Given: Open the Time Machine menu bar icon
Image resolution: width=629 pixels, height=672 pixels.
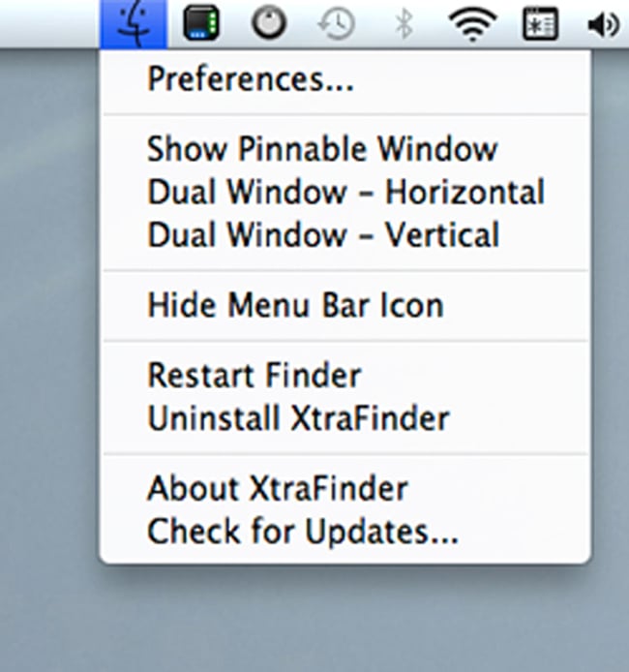Looking at the screenshot, I should [337, 23].
